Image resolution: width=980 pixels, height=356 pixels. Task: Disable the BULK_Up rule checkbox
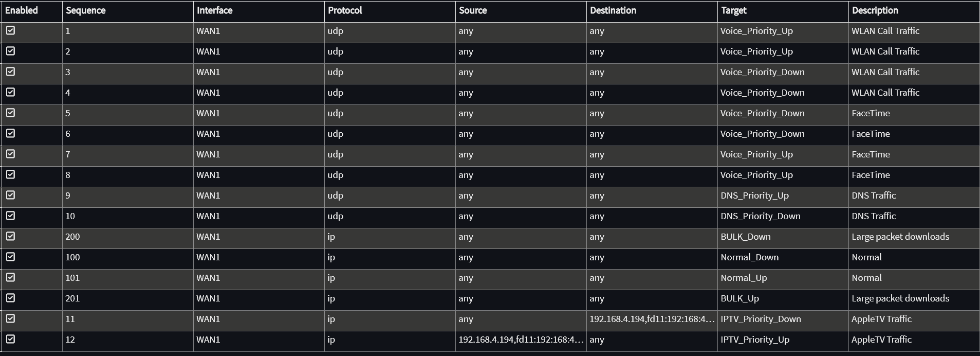click(x=11, y=298)
